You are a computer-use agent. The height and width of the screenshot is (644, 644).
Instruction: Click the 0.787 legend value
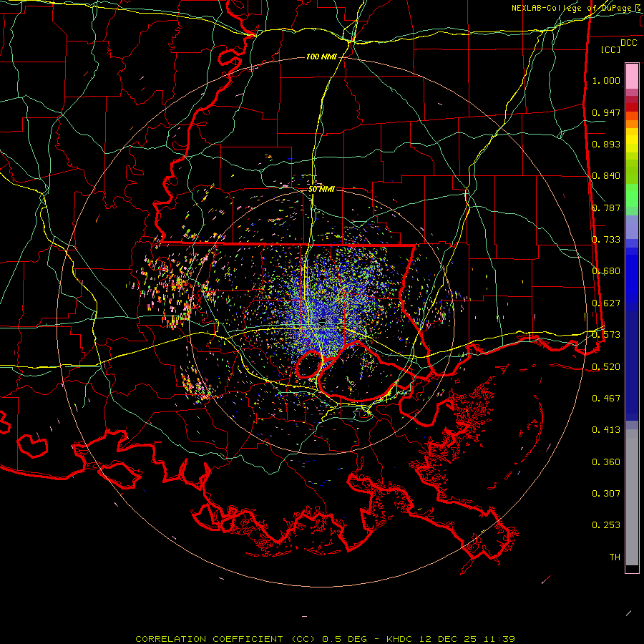[x=606, y=208]
